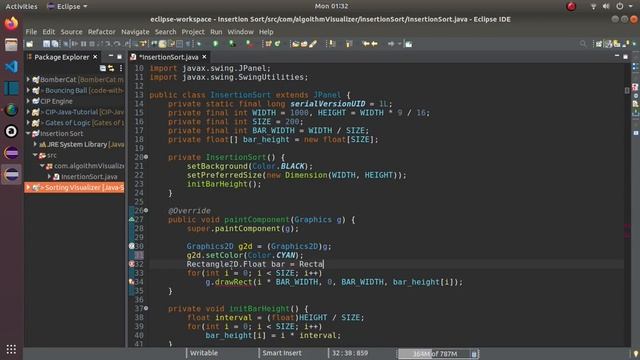Click the warning marker on line 34
This screenshot has height=360, width=640.
(x=132, y=282)
